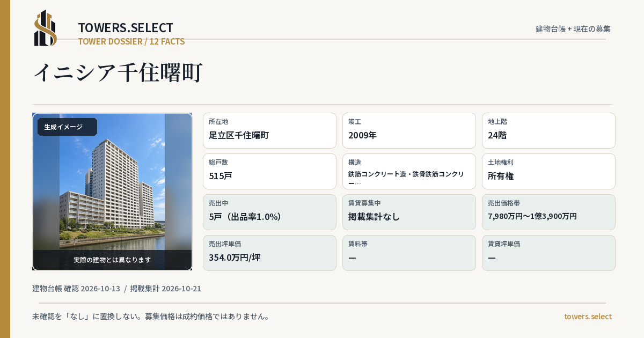This screenshot has height=338, width=644.
Task: Open the towers.select footer link
Action: [588, 317]
